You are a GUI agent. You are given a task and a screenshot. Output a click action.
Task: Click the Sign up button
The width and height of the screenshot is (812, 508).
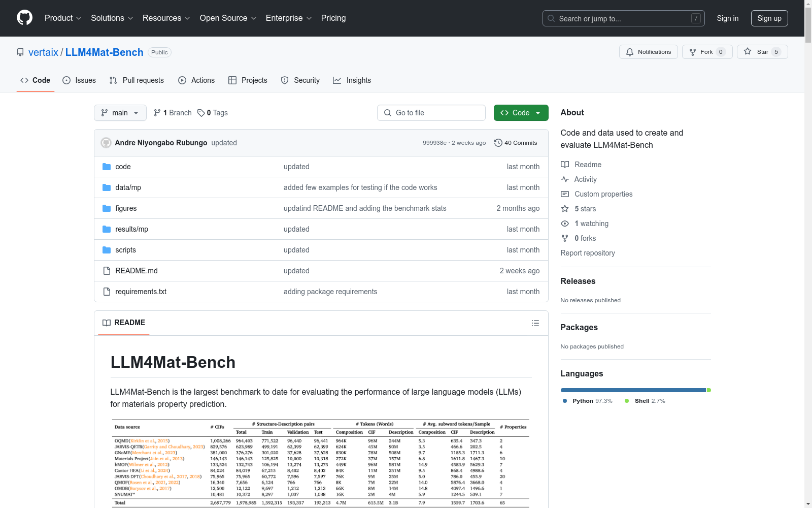(769, 18)
